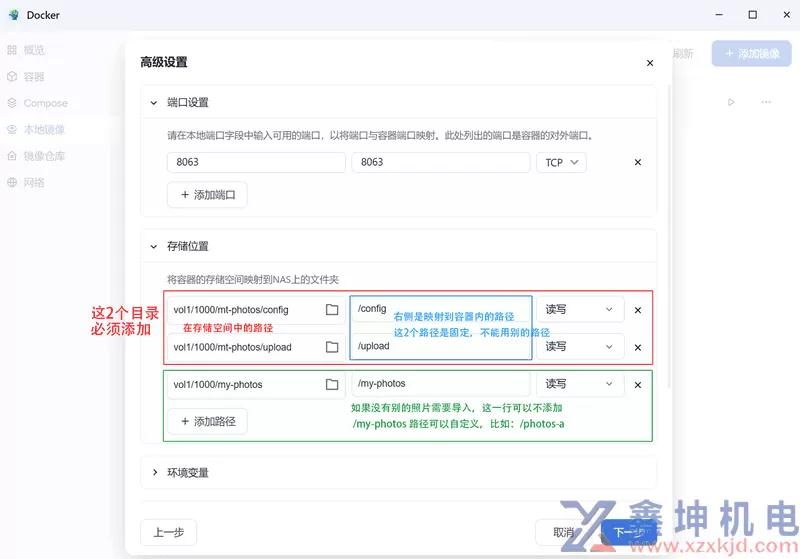Image resolution: width=800 pixels, height=559 pixels.
Task: Close the 高级设置 dialog with X
Action: 650,63
